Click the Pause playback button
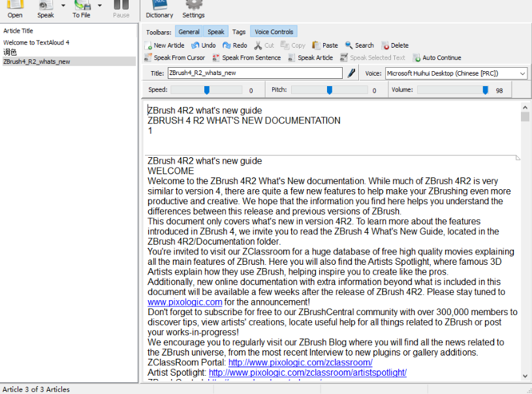 pos(121,9)
